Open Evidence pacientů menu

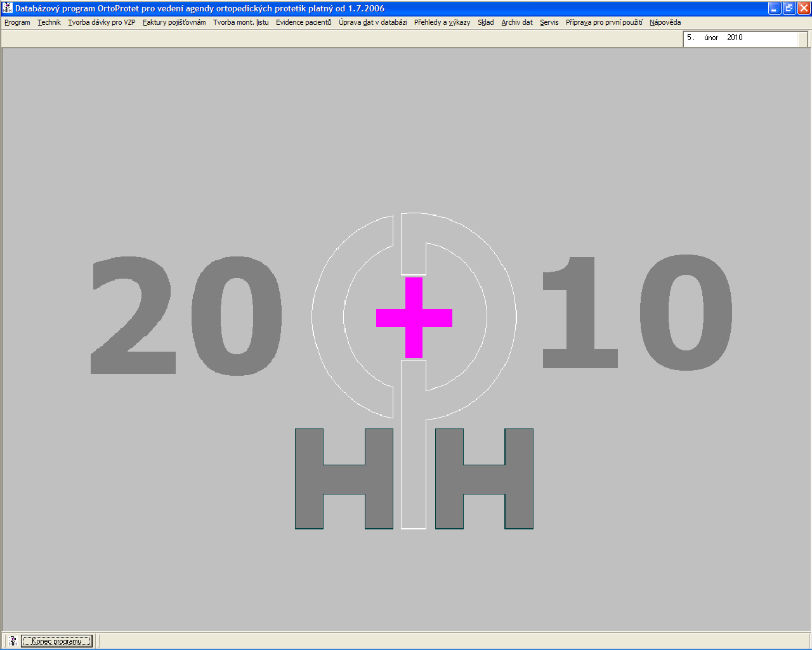point(303,22)
